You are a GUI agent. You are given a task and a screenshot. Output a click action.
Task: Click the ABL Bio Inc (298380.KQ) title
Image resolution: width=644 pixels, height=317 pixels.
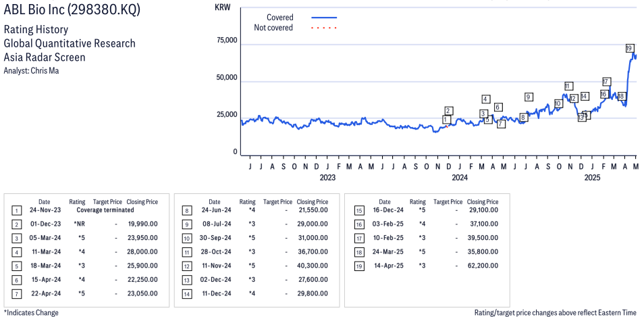tap(72, 10)
